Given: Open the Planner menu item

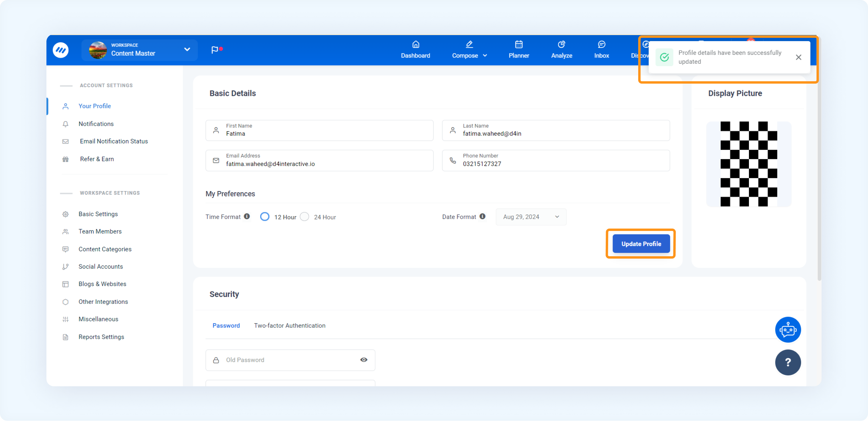Looking at the screenshot, I should click(519, 50).
